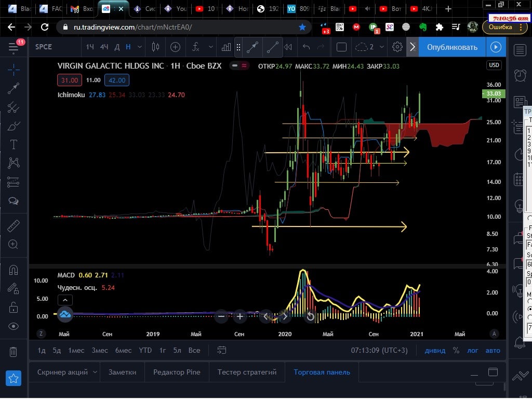532x399 pixels.
Task: Open the go-to-date calendar icon
Action: pyautogui.click(x=221, y=350)
